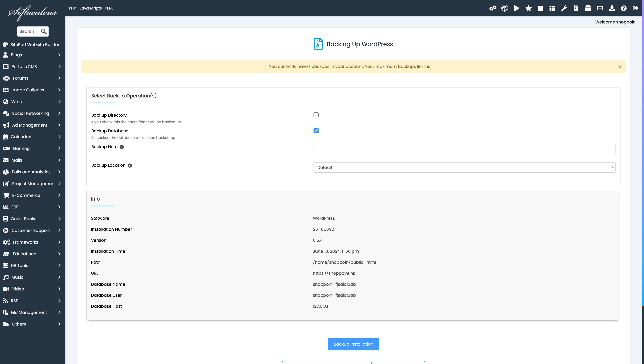The image size is (644, 364).
Task: Click the package box icon in the top bar
Action: coord(588,8)
